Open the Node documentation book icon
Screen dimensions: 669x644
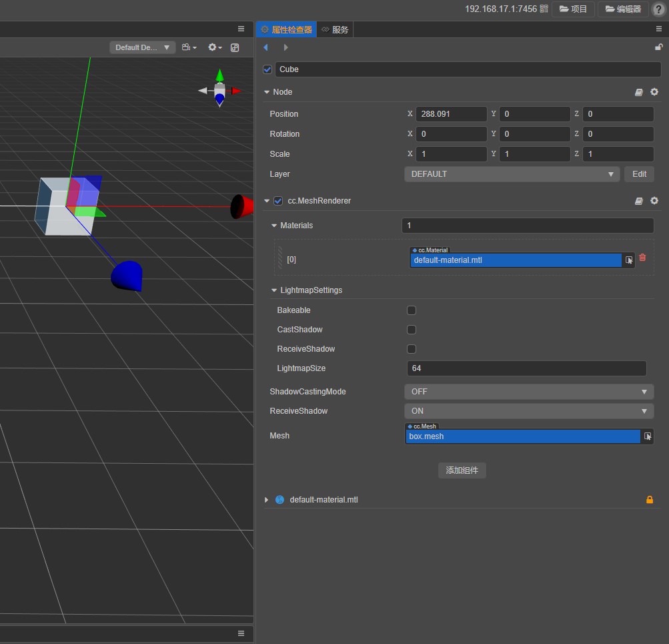coord(639,92)
